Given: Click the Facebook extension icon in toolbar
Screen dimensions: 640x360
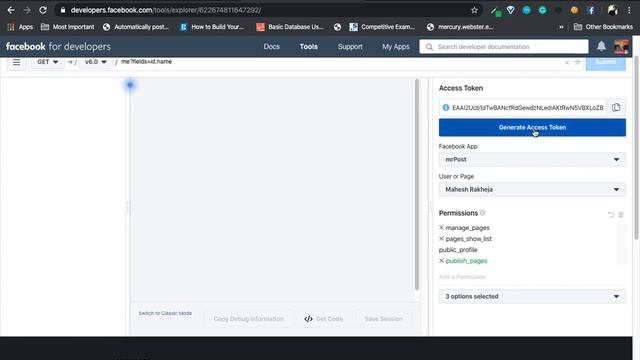Looking at the screenshot, I should [591, 10].
